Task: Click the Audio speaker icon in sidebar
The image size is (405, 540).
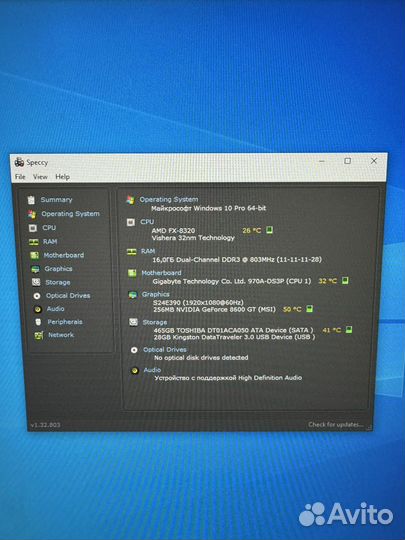Action: pos(38,309)
